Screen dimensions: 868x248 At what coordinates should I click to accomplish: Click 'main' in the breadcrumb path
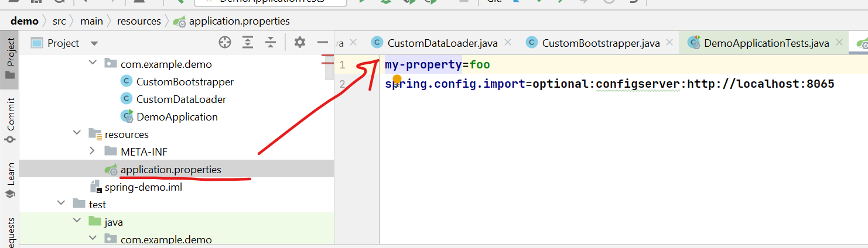click(91, 21)
